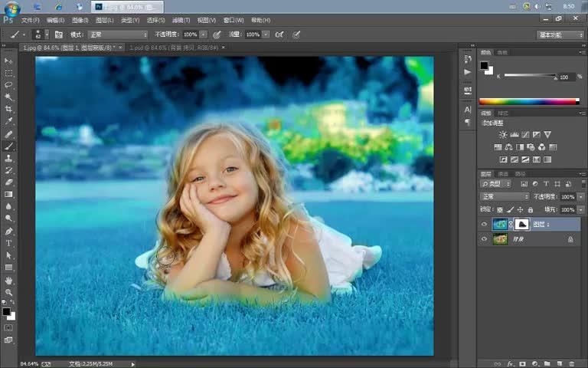Select the Magic Wand tool
The height and width of the screenshot is (368, 588).
click(x=8, y=97)
